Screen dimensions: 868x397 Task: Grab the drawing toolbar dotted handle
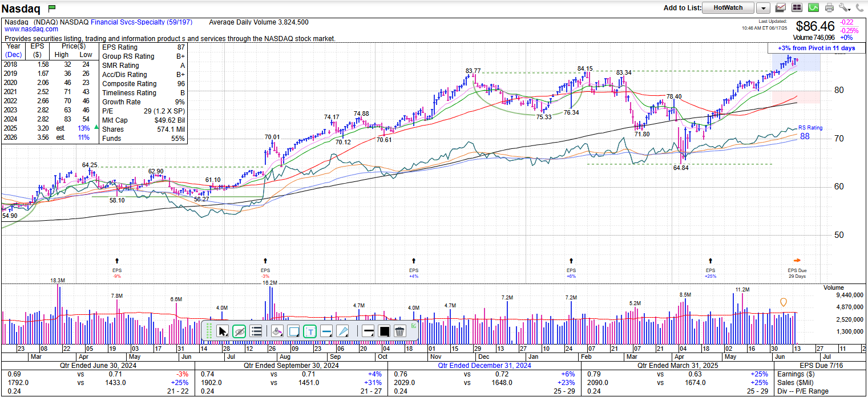tap(209, 331)
